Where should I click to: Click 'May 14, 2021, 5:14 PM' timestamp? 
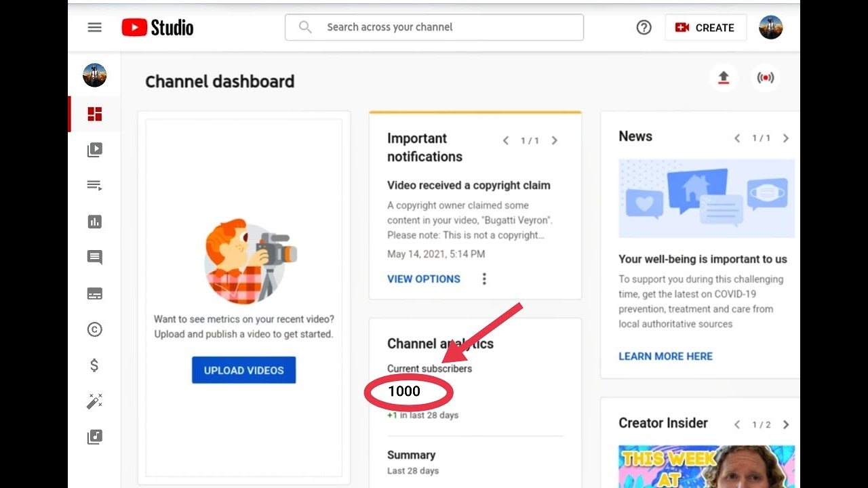coord(436,254)
